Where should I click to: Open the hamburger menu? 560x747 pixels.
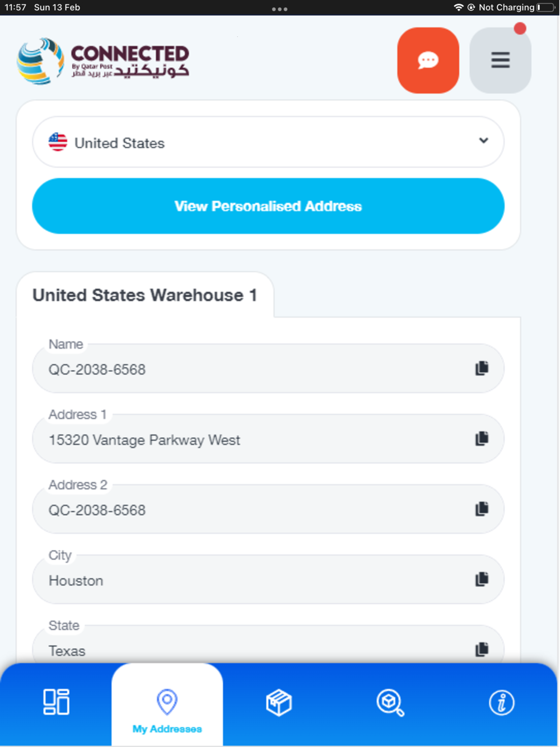tap(500, 60)
